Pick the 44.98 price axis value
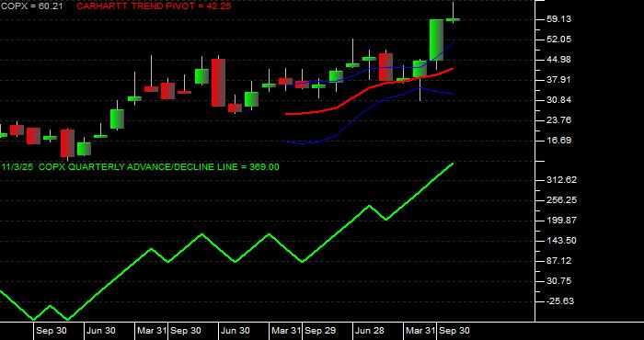 (x=559, y=60)
